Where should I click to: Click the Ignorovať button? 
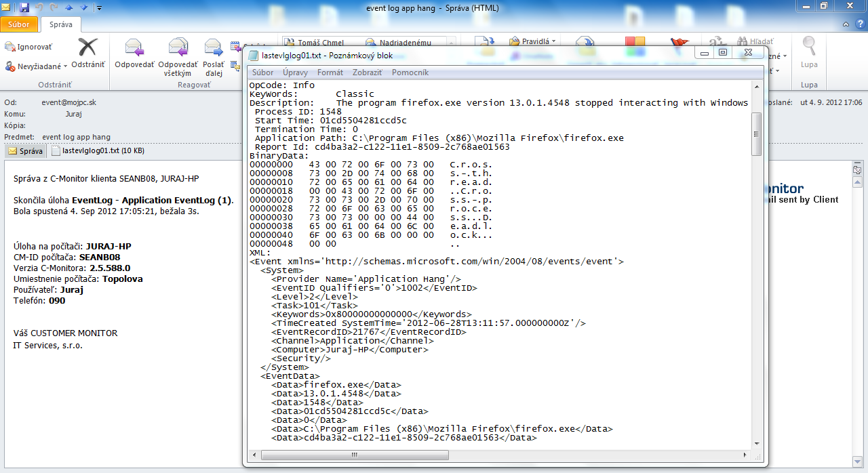28,47
